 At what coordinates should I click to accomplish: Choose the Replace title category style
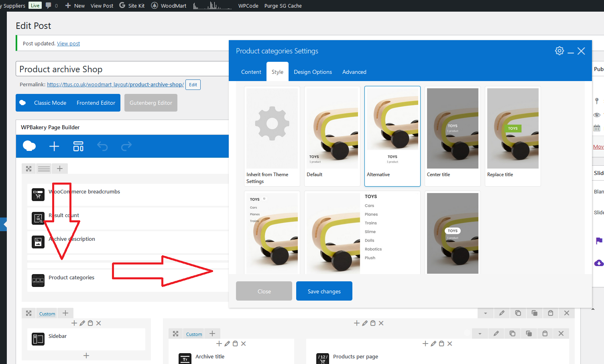click(513, 136)
